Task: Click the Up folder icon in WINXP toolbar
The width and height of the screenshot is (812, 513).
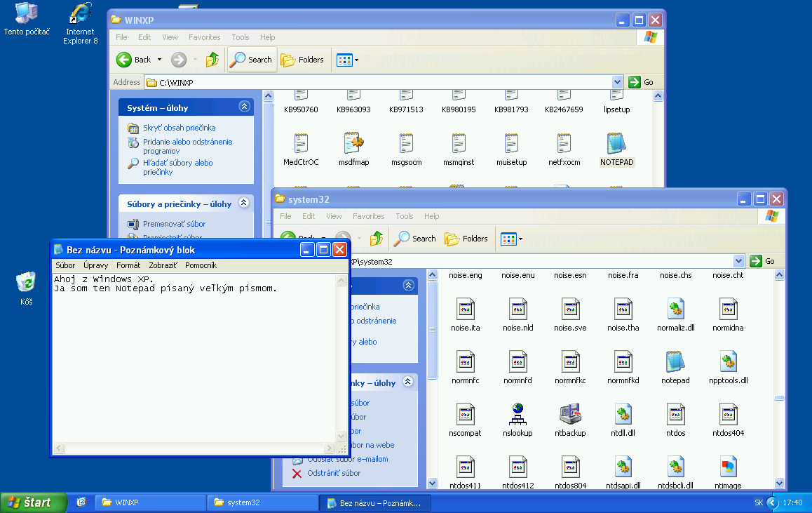Action: point(212,60)
